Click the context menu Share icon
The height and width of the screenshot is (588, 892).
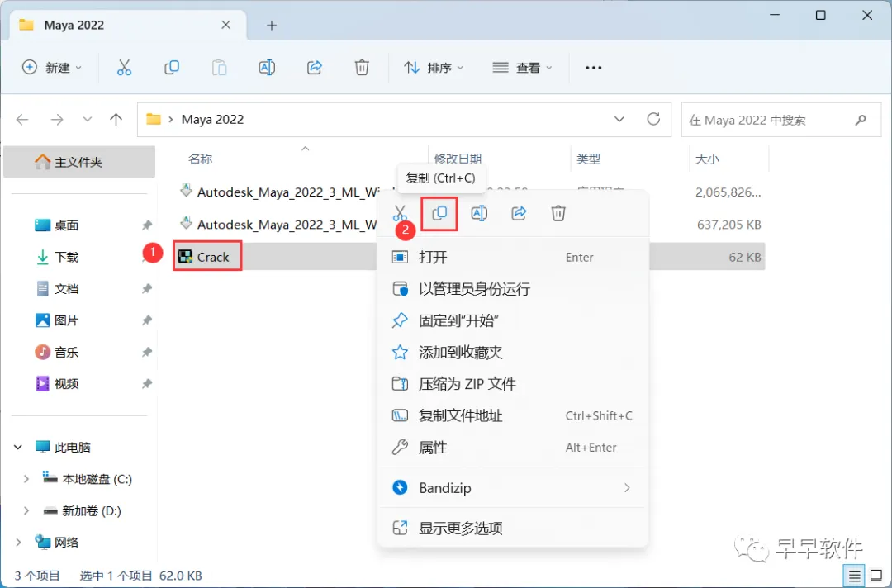pos(519,213)
